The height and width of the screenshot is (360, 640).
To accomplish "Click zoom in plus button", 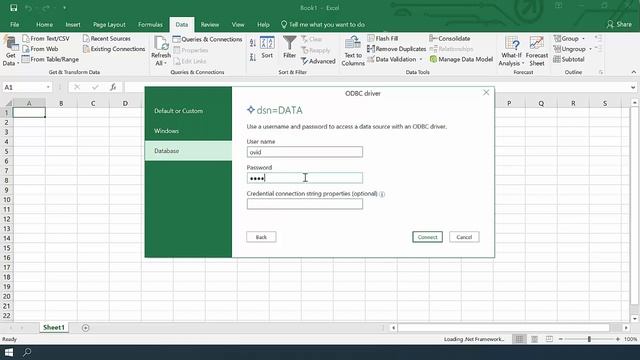I will 618,339.
